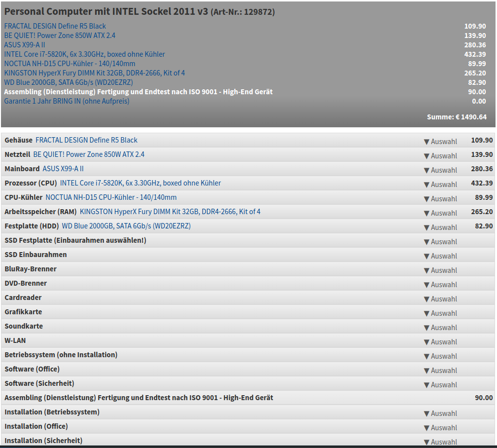Image resolution: width=497 pixels, height=448 pixels.
Task: Open KINGSTON link in Arbeitsspeicher row
Action: pyautogui.click(x=170, y=212)
